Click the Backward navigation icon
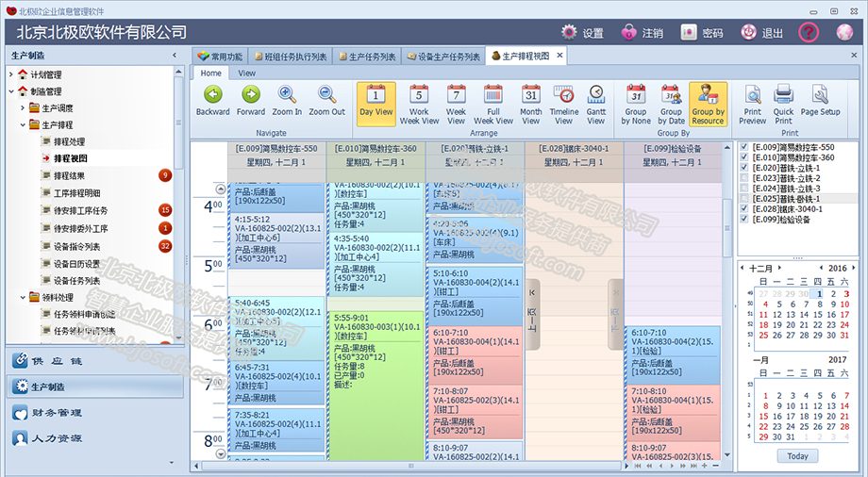This screenshot has height=477, width=868. (213, 95)
